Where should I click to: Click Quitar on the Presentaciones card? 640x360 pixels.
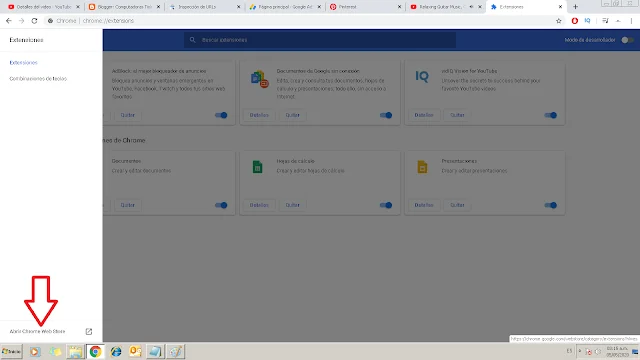pyautogui.click(x=457, y=205)
